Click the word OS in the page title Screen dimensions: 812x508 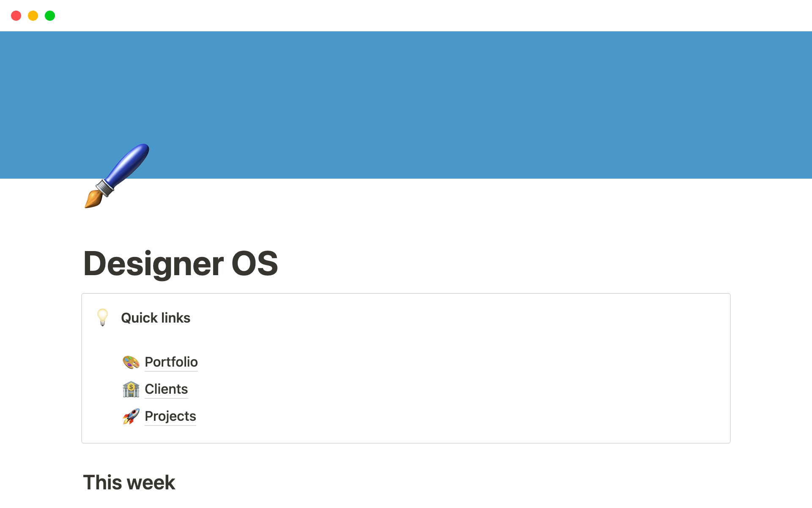pos(255,264)
